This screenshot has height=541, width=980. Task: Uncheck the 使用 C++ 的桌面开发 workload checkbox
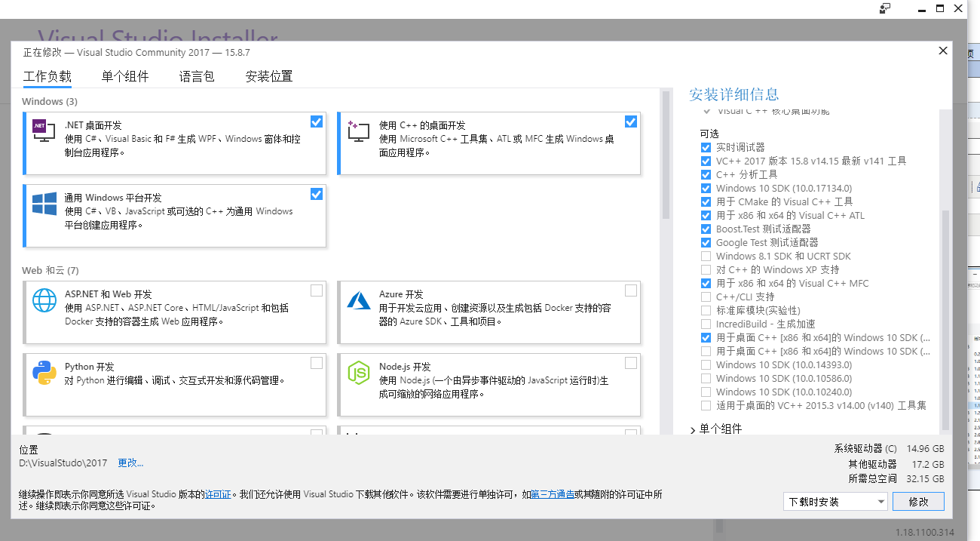[x=631, y=121]
